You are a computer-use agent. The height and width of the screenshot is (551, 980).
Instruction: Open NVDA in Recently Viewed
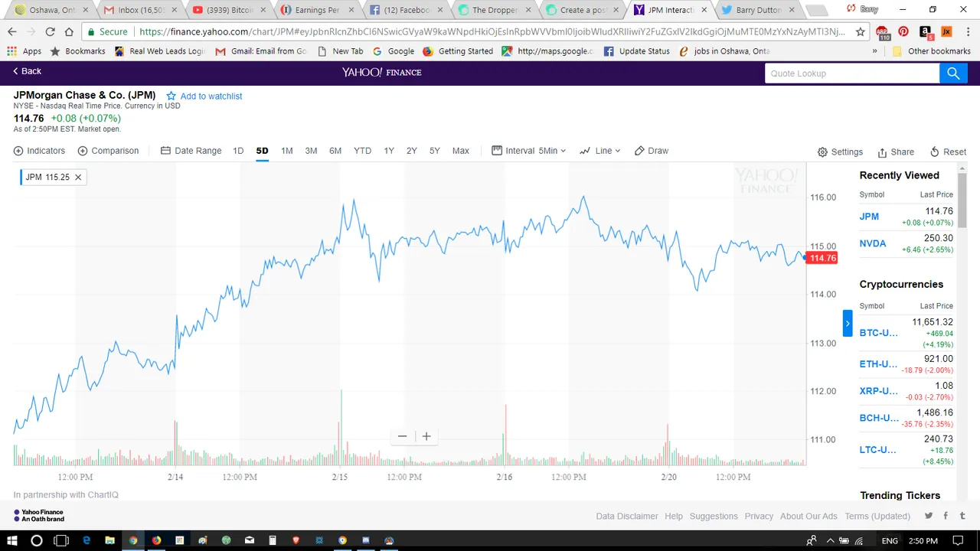(x=873, y=243)
